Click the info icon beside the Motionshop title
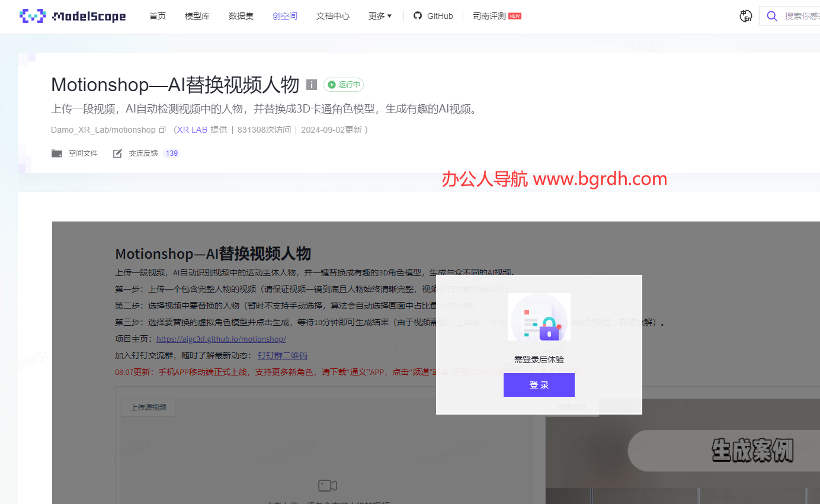The height and width of the screenshot is (504, 820). pos(312,85)
